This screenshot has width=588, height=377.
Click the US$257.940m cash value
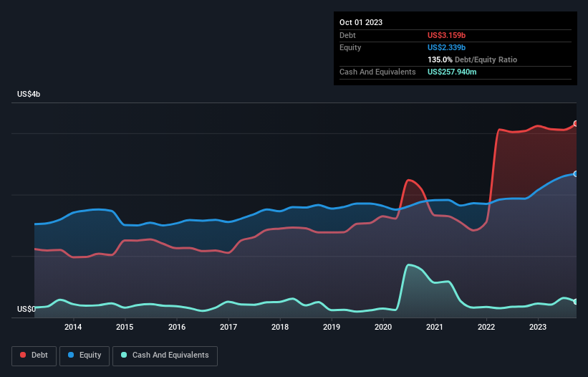pyautogui.click(x=452, y=72)
